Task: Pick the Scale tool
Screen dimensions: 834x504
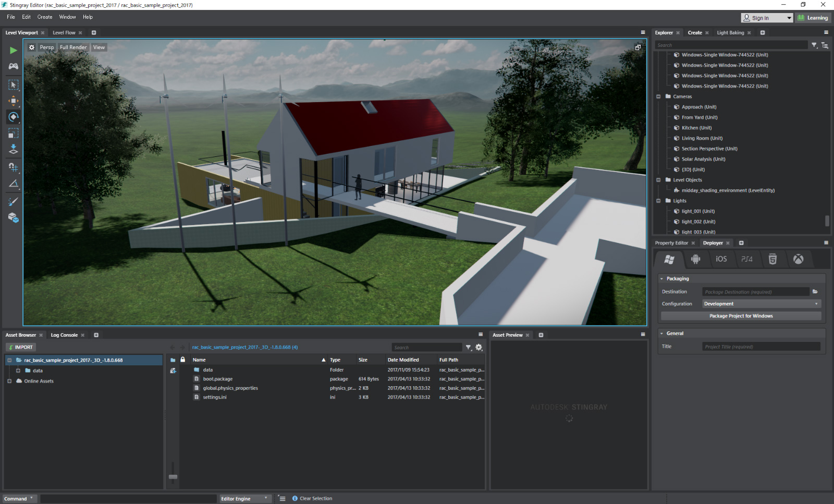Action: (14, 133)
